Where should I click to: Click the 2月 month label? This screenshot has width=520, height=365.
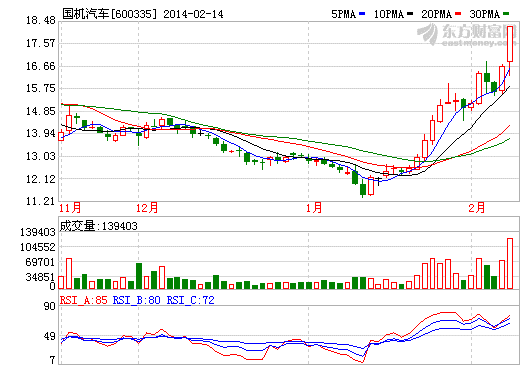(x=477, y=208)
